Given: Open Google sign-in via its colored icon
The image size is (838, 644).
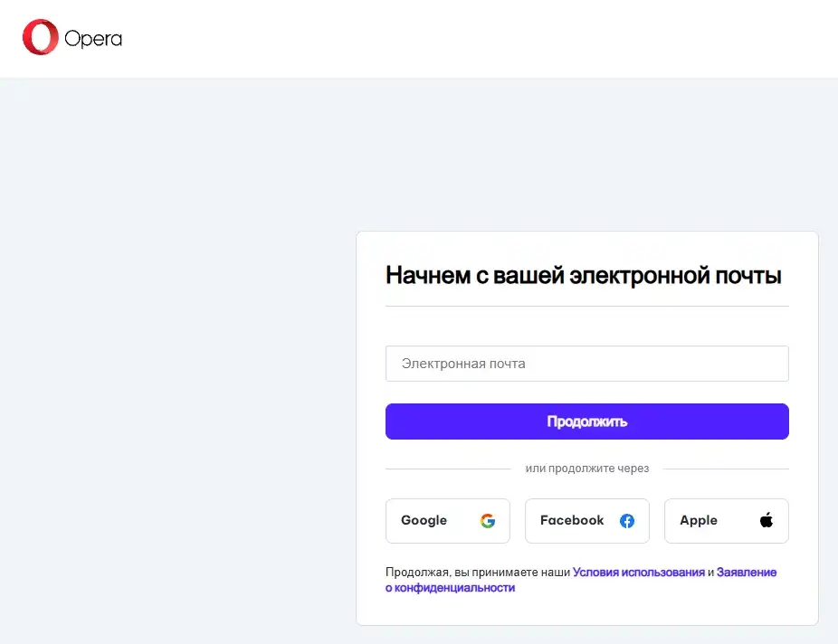Looking at the screenshot, I should pyautogui.click(x=488, y=521).
